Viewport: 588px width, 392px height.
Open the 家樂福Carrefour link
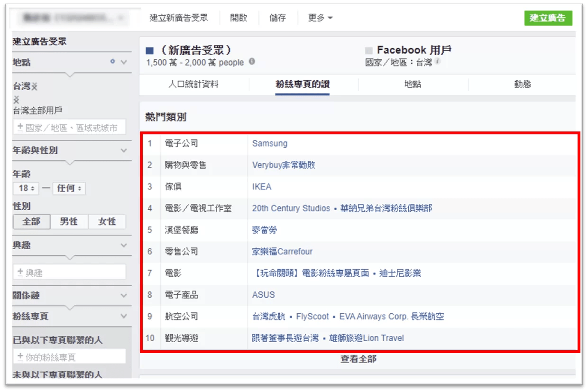282,252
